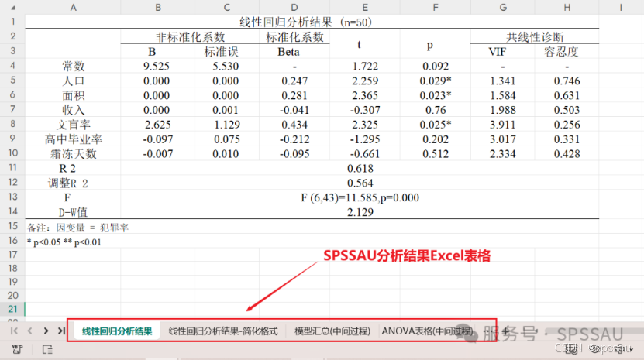
Task: Select column C header
Action: tap(227, 8)
